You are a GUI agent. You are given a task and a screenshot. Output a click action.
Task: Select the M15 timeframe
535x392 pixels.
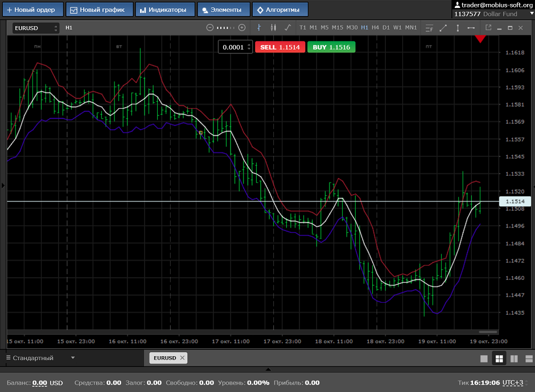338,28
